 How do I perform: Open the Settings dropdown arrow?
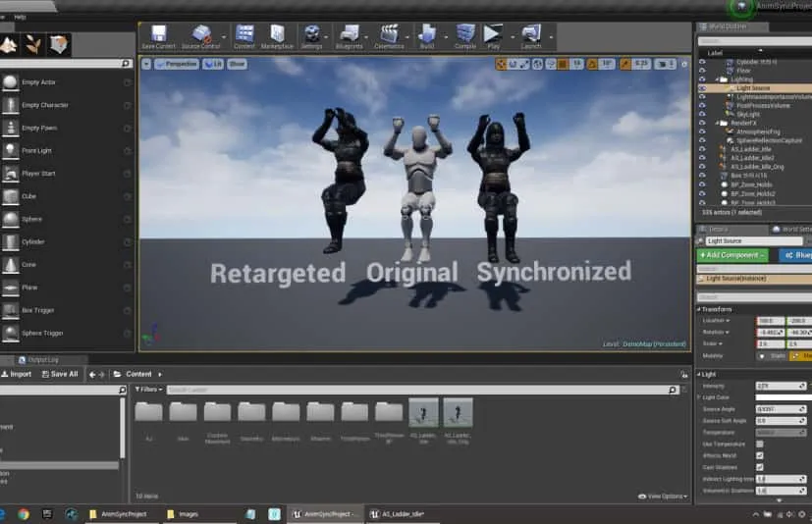pyautogui.click(x=326, y=36)
